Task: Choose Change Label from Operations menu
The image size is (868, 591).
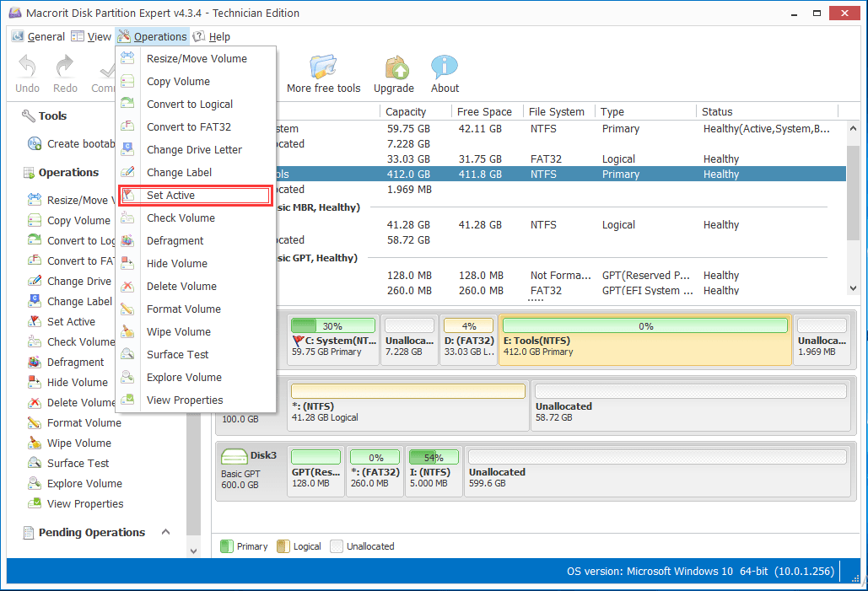Action: [196, 173]
